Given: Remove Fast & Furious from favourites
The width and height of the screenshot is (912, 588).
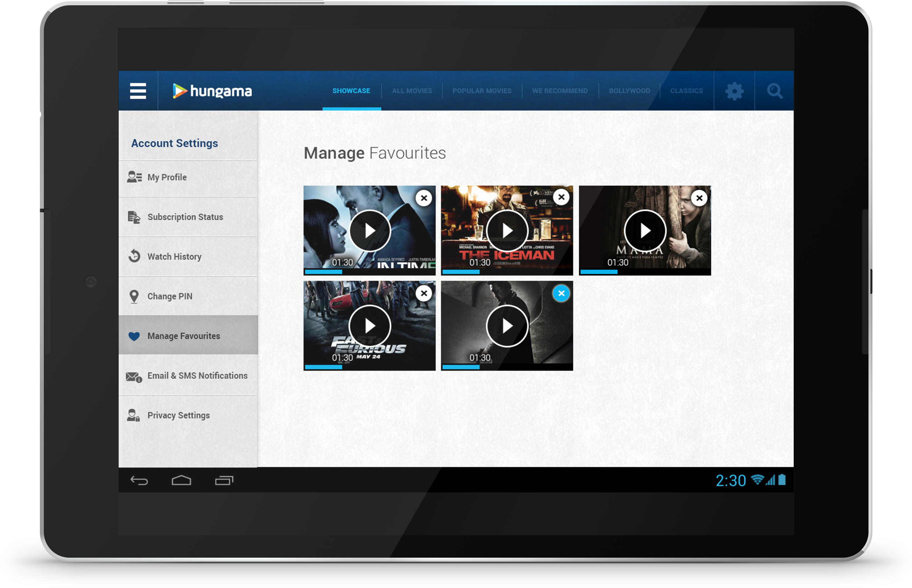Looking at the screenshot, I should coord(424,293).
